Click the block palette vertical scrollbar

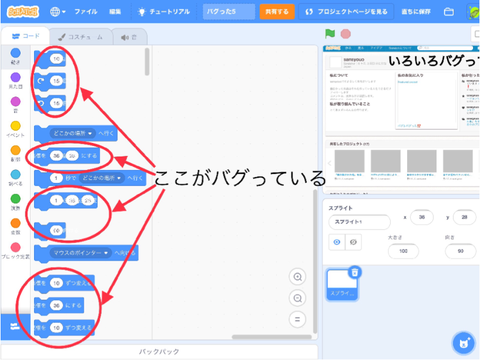tap(147, 62)
